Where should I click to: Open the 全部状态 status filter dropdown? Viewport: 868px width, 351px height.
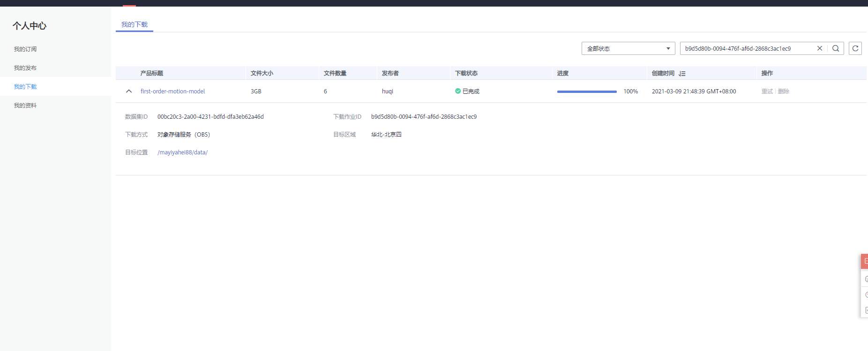coord(628,48)
